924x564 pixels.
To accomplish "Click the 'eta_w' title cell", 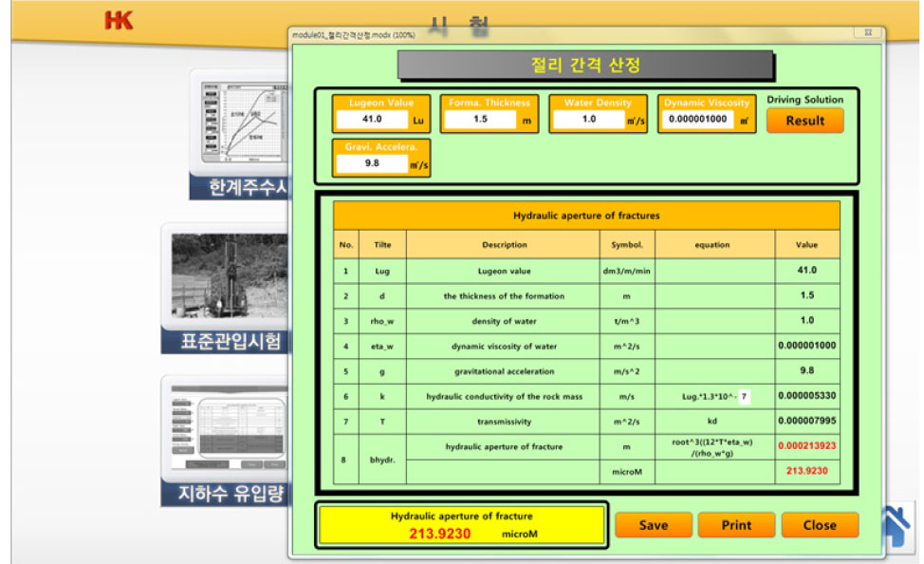I will 382,347.
